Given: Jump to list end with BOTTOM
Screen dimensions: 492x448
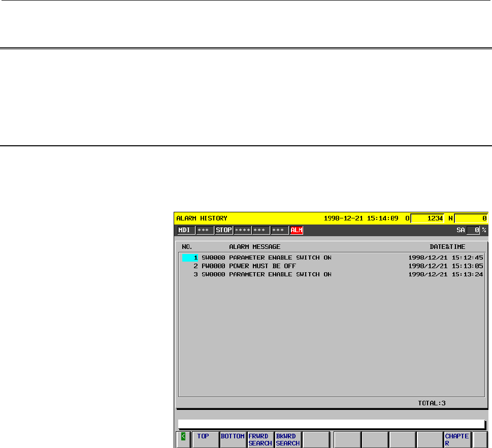Looking at the screenshot, I should pos(233,439).
